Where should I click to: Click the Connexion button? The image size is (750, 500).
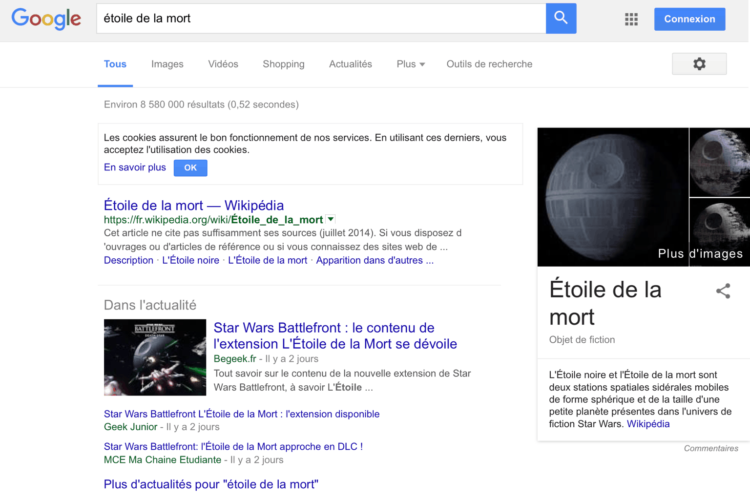[x=689, y=19]
